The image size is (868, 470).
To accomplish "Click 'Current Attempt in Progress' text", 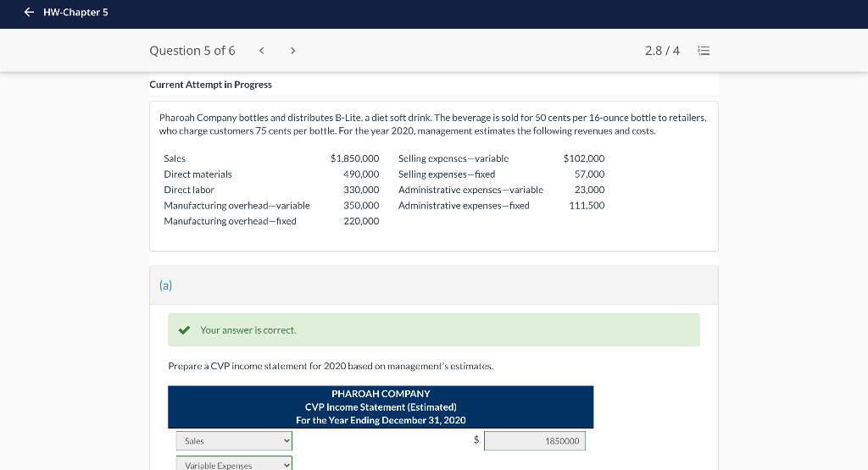I will [x=210, y=85].
